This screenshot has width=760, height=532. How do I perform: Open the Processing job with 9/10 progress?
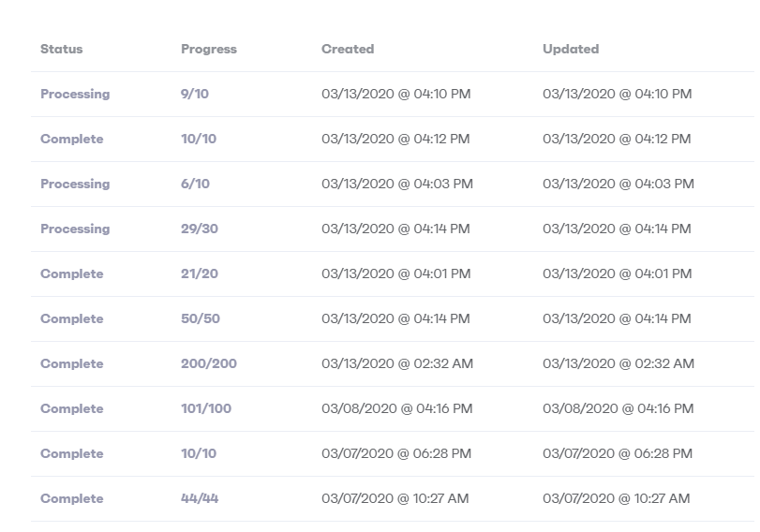click(75, 94)
